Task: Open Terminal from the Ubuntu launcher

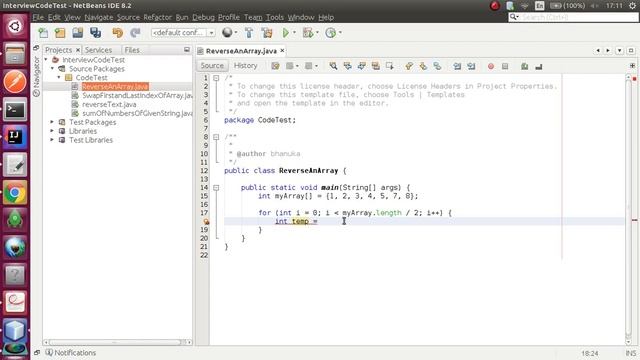Action: (15, 109)
